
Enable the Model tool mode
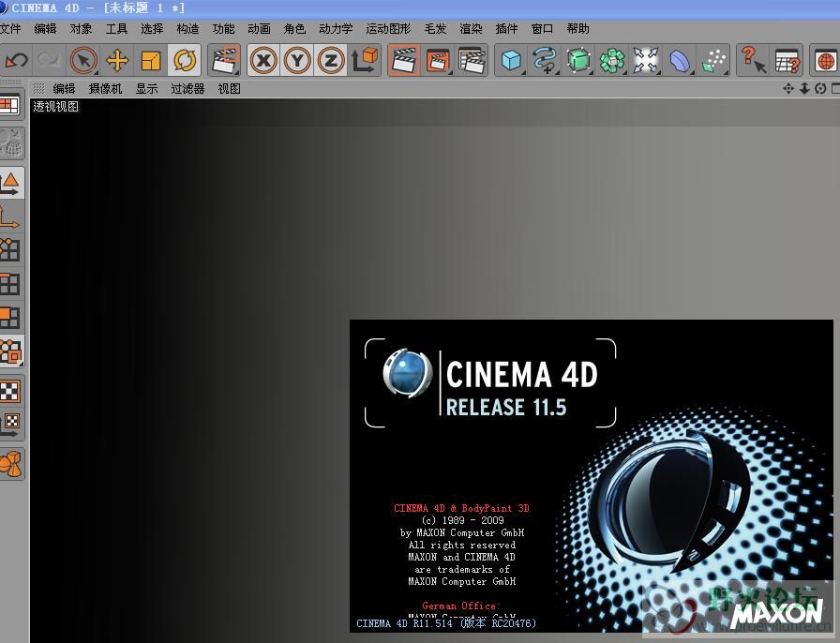(x=10, y=184)
